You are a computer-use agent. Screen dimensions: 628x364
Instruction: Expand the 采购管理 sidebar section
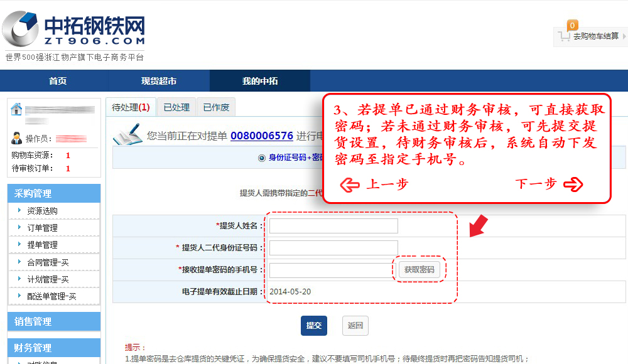point(53,193)
